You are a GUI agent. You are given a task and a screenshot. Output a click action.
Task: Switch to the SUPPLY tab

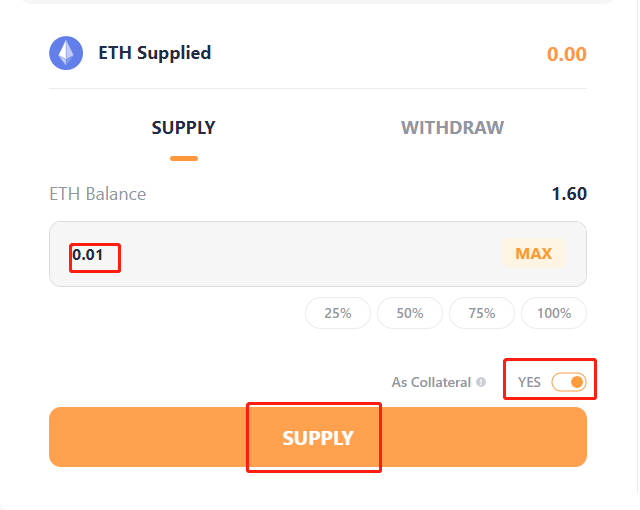coord(183,128)
